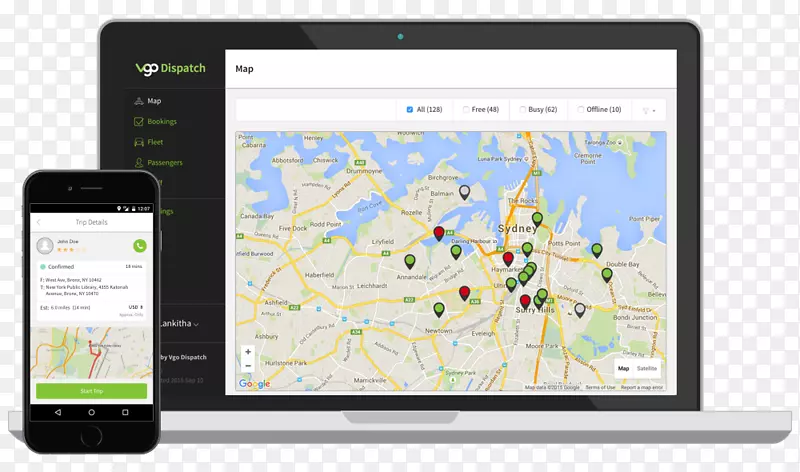
Task: Click the Luna Park Sydney map marker
Action: (527, 159)
